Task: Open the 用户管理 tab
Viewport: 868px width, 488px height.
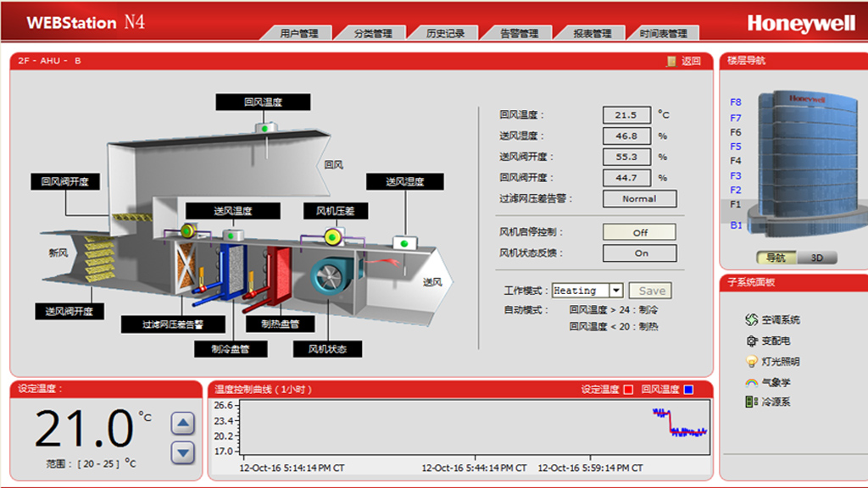Action: pyautogui.click(x=299, y=34)
